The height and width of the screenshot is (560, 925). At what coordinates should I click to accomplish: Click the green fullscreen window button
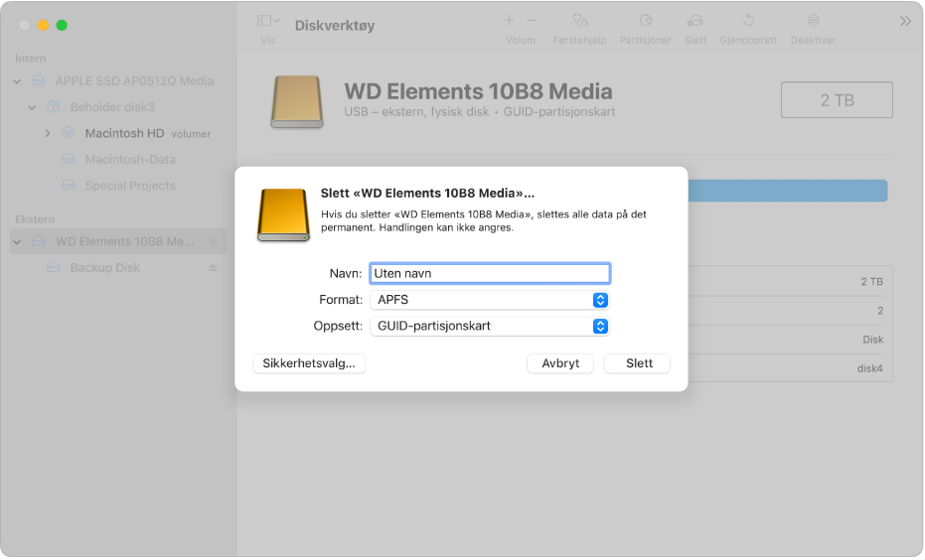point(62,26)
